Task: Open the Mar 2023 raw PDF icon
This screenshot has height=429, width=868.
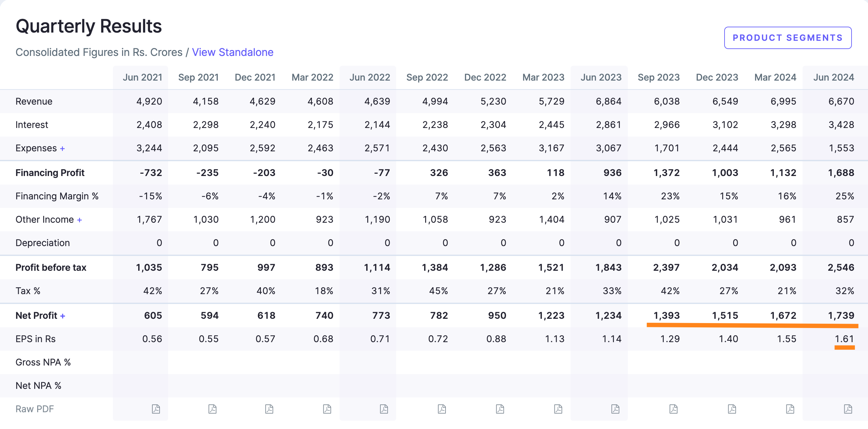Action: (x=558, y=409)
